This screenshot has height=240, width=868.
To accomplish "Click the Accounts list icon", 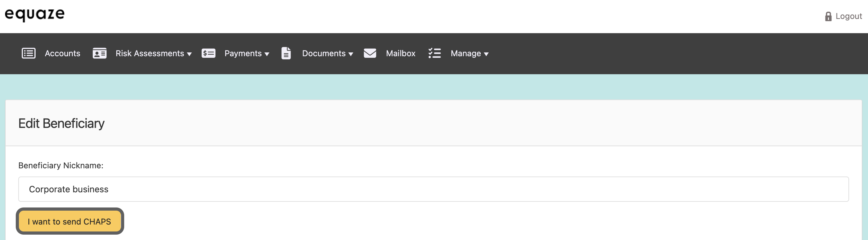I will (x=29, y=53).
